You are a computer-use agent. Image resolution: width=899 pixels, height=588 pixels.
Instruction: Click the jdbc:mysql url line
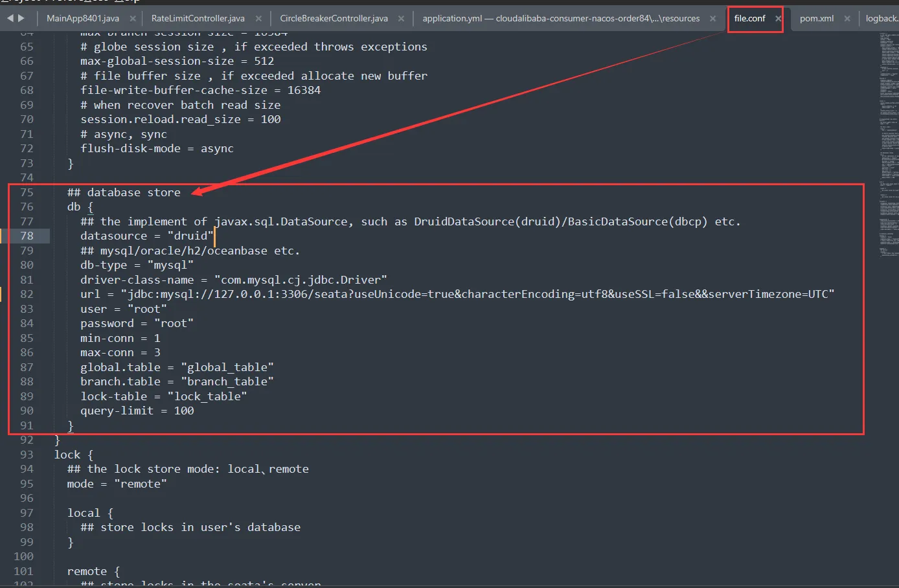click(457, 294)
